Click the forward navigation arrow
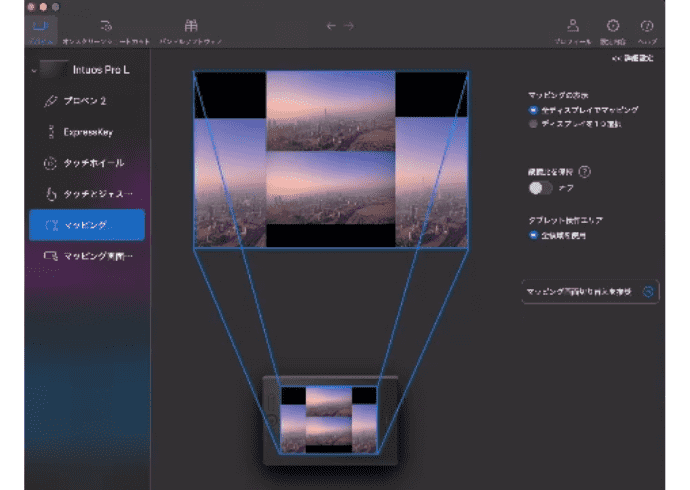 click(349, 26)
